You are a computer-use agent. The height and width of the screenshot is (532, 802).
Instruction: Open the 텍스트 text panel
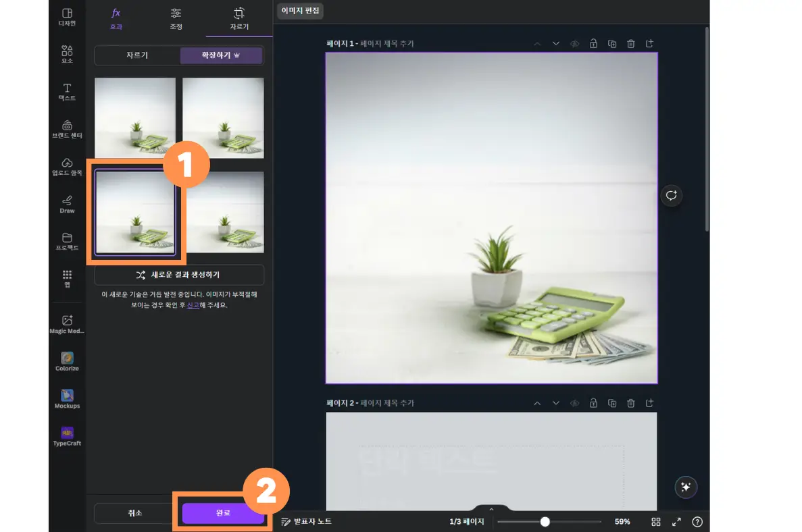tap(67, 92)
